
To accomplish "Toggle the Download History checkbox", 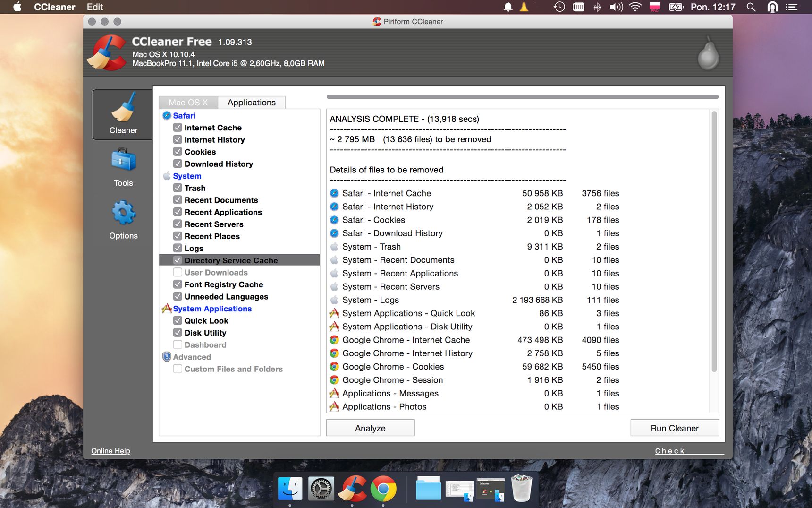I will 178,164.
